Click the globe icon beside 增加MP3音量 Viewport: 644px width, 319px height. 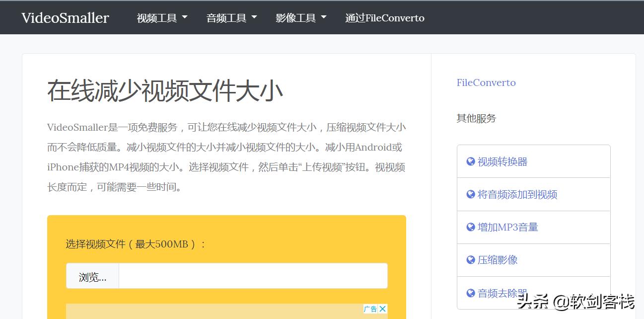(470, 227)
